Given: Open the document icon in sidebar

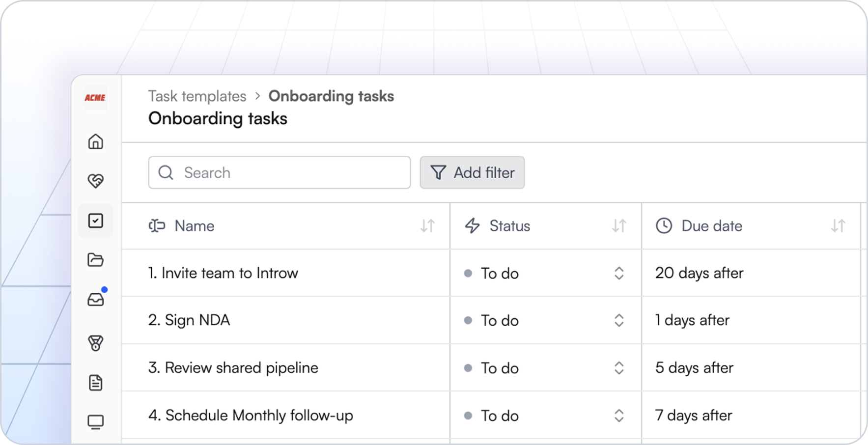Looking at the screenshot, I should pyautogui.click(x=96, y=383).
